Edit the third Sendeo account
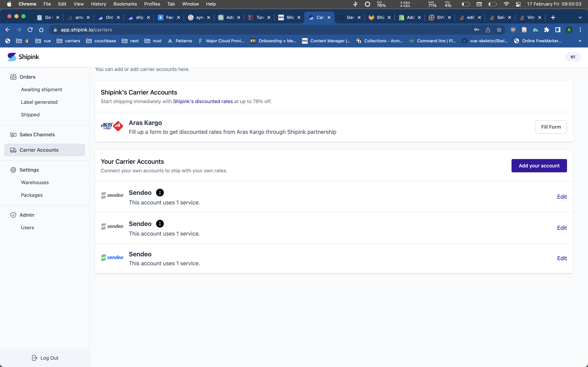 (x=562, y=258)
